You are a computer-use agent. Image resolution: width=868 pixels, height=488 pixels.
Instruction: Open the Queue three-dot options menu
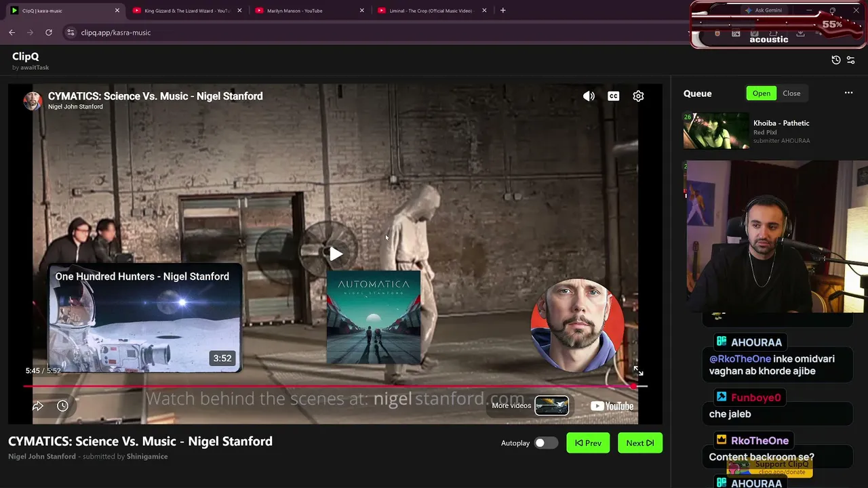click(x=848, y=94)
